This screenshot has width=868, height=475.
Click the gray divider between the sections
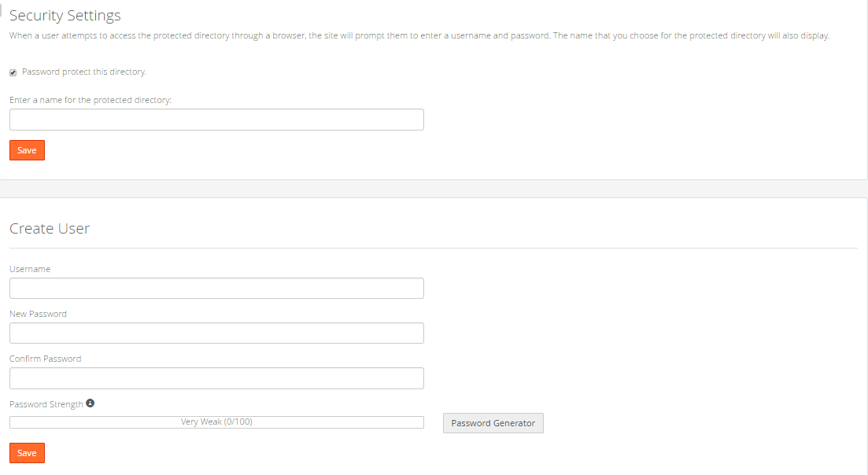[x=434, y=189]
